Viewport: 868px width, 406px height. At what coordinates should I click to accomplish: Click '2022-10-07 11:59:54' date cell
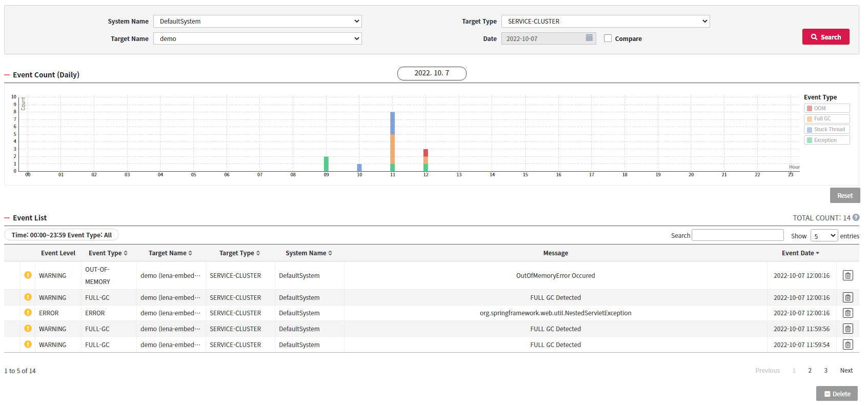point(801,344)
